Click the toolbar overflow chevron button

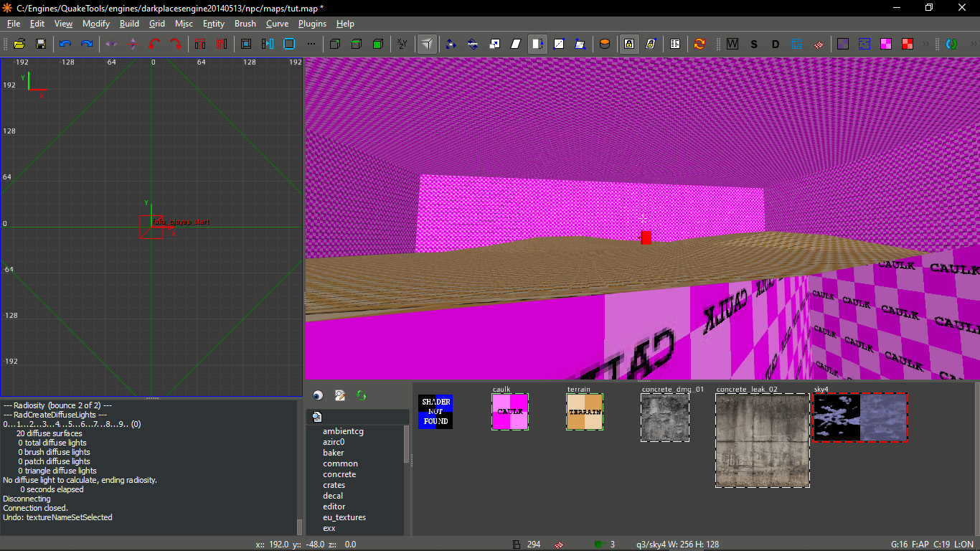tap(925, 44)
